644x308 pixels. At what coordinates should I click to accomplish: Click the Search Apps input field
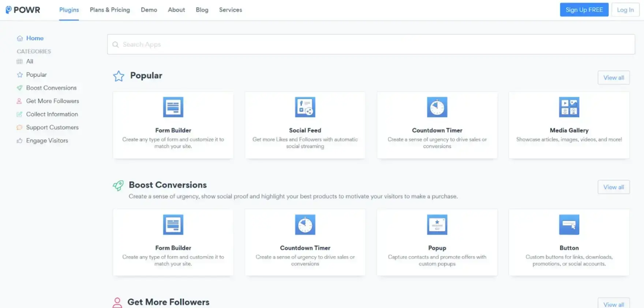[x=371, y=44]
